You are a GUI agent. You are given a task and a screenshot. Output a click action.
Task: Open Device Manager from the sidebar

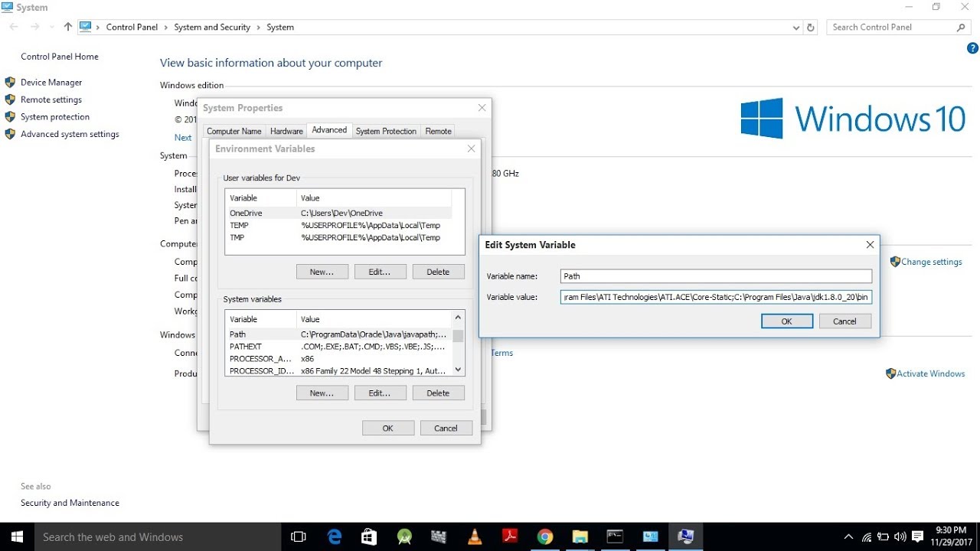point(51,82)
